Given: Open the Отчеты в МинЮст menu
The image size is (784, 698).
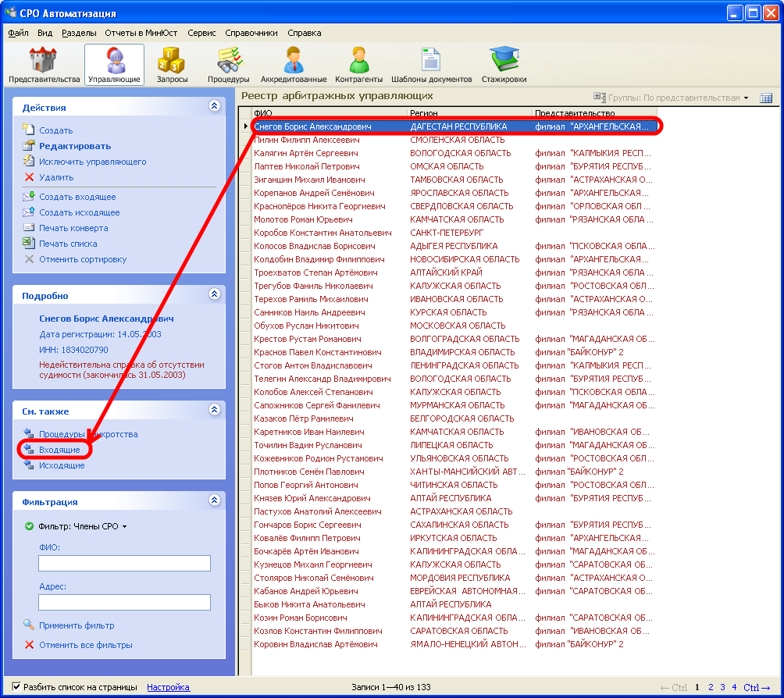Looking at the screenshot, I should tap(141, 33).
